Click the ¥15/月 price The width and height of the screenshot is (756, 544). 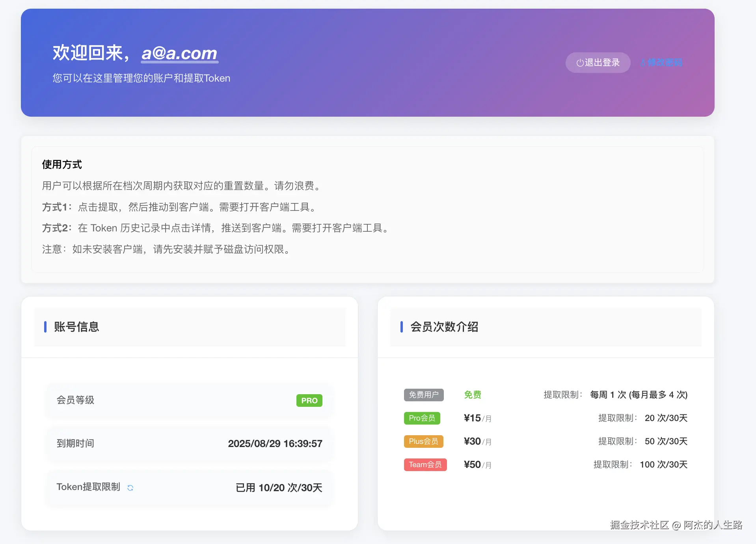[477, 418]
